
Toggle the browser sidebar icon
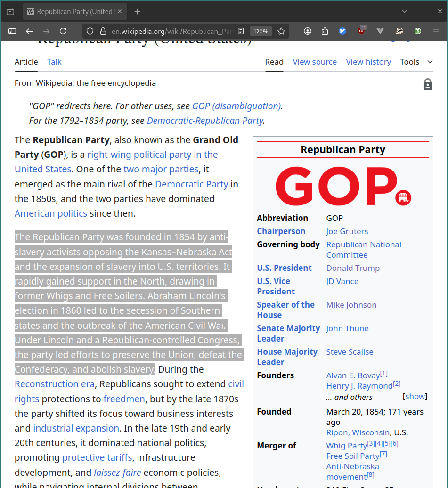(x=12, y=31)
